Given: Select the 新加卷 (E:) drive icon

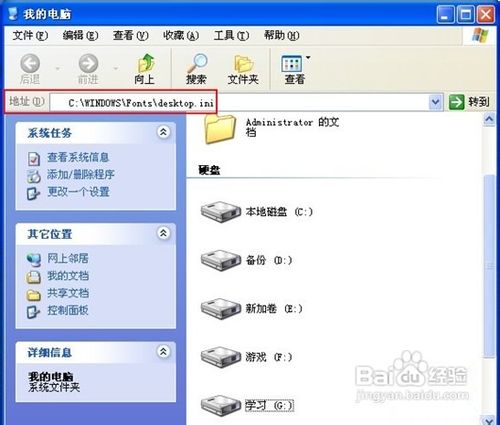Looking at the screenshot, I should (220, 308).
